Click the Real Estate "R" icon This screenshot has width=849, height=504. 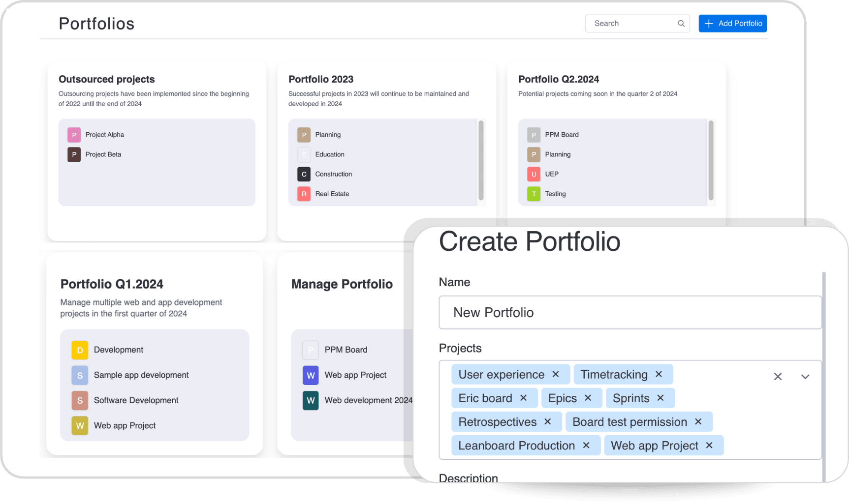304,193
